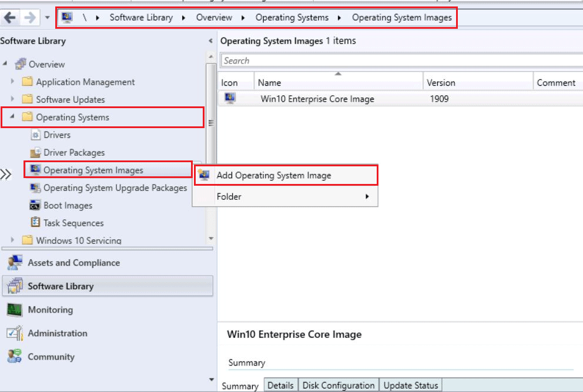Select the Operating System Images tree icon
Screen dimensions: 583x392
tap(35, 170)
